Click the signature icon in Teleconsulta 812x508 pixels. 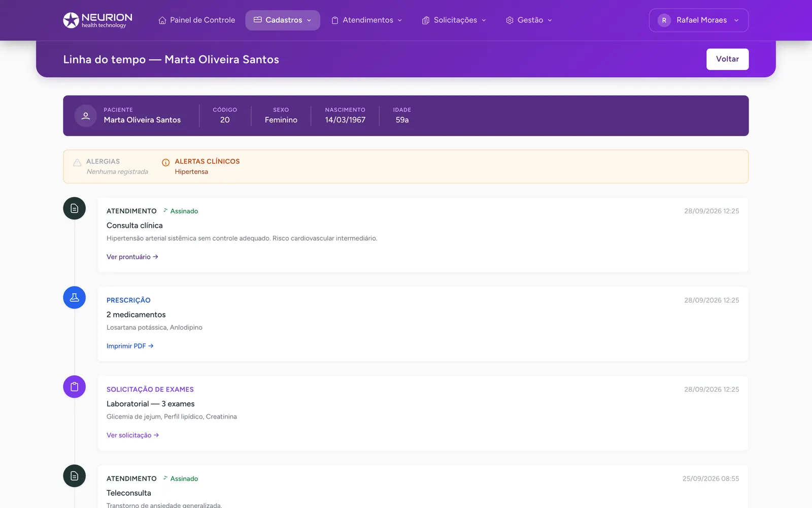point(165,478)
